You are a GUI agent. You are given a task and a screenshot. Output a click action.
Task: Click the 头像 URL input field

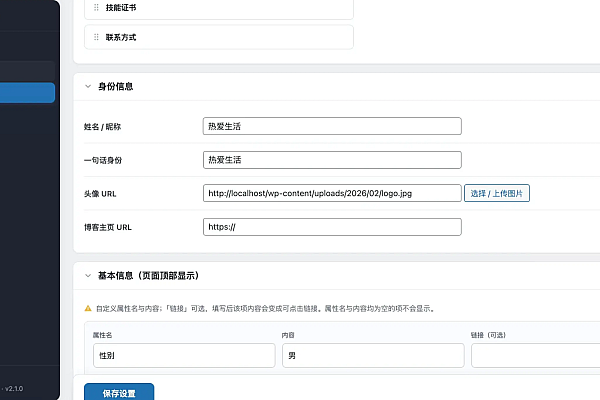tap(332, 193)
